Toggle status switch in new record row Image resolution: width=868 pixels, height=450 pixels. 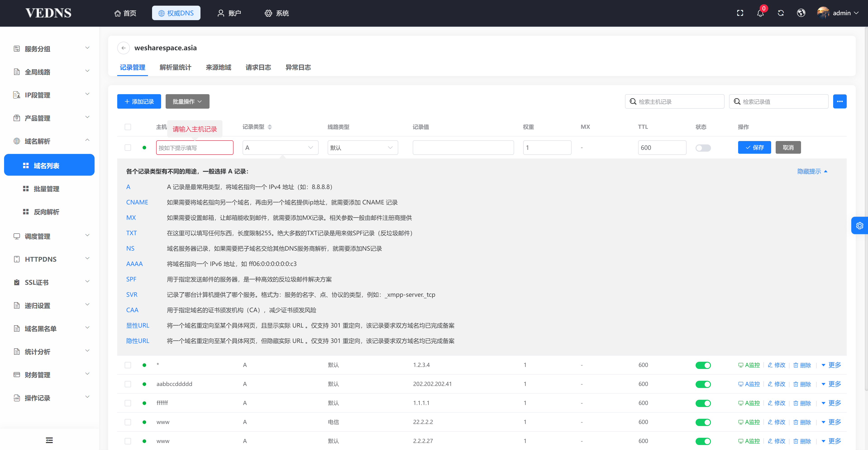[x=703, y=148]
